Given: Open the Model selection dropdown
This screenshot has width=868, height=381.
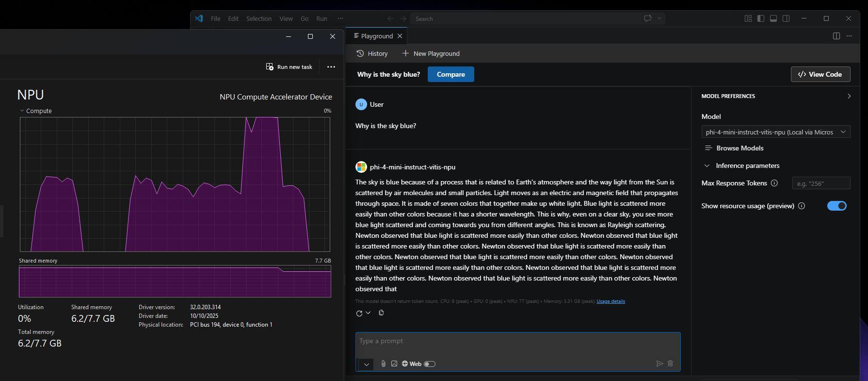Looking at the screenshot, I should click(x=775, y=132).
